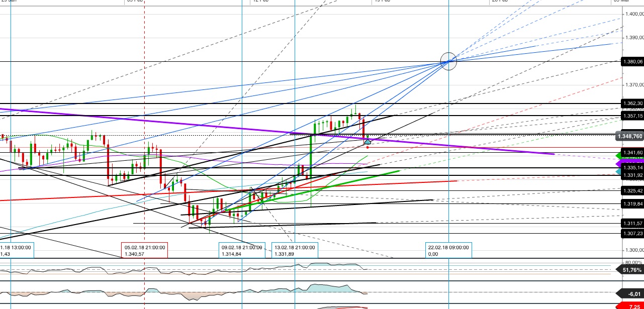Click the 80,00% oscillator scale label
Screen dimensions: 644x309
tap(633, 263)
